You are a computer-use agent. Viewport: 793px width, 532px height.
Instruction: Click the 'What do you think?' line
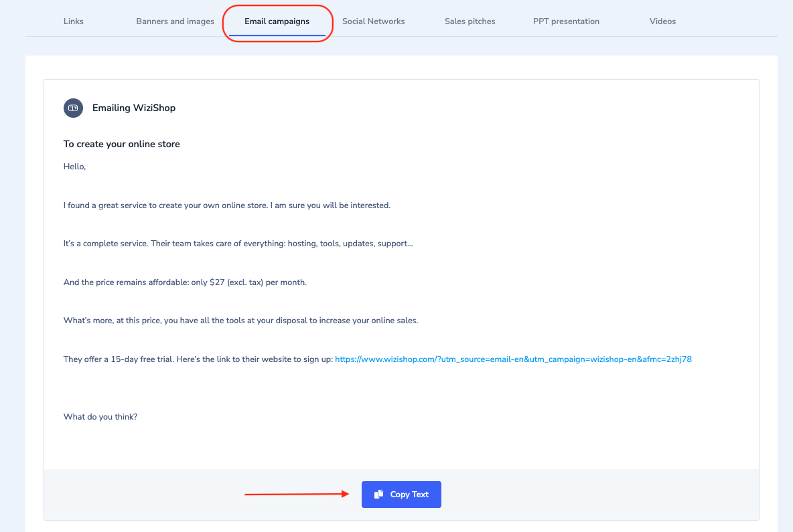tap(100, 417)
